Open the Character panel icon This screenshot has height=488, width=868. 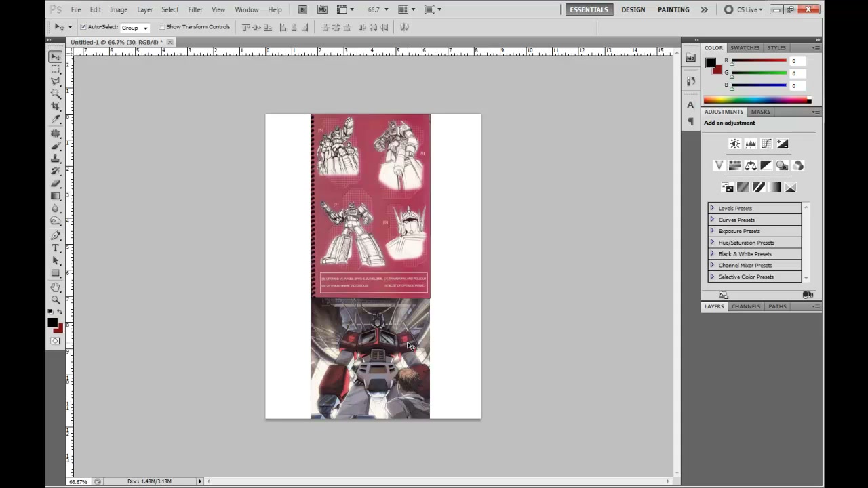691,105
